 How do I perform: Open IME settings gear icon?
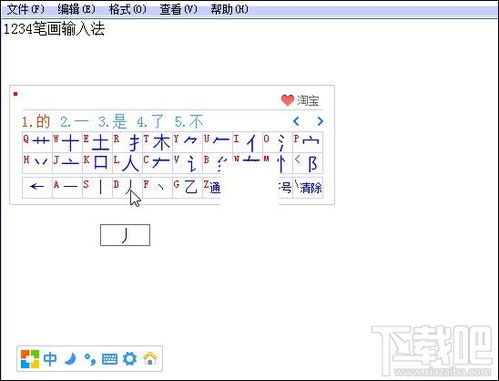pos(130,359)
